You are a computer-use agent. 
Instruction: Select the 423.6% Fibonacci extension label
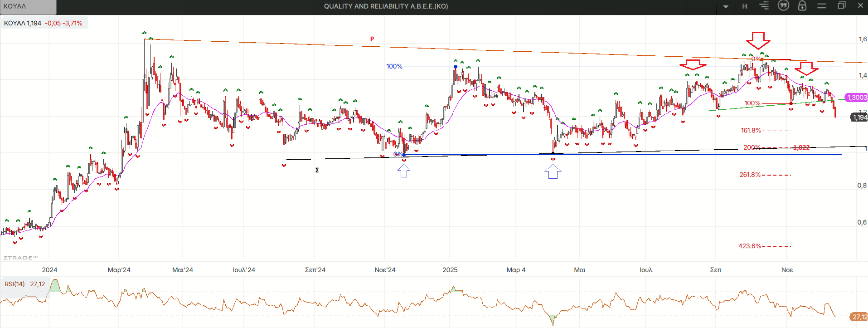749,246
